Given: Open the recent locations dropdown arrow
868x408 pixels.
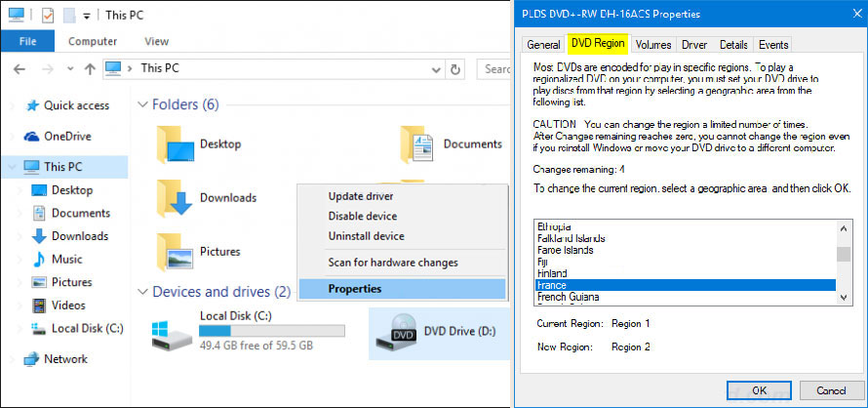Looking at the screenshot, I should [70, 69].
